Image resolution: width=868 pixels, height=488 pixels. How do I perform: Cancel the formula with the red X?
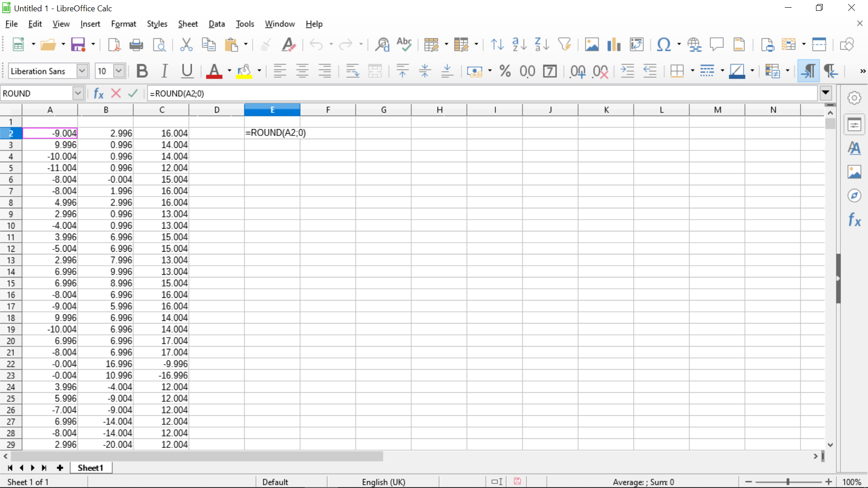116,94
